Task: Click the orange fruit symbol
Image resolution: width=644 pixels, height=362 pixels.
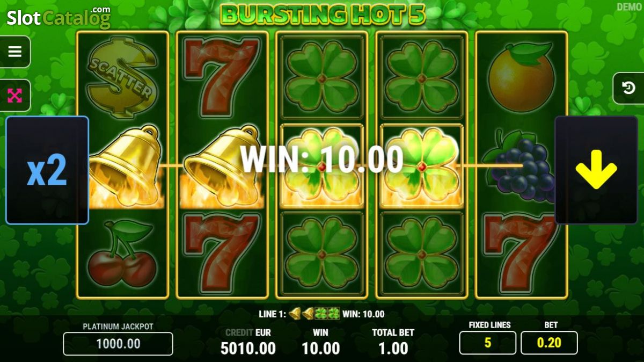Action: 521,77
